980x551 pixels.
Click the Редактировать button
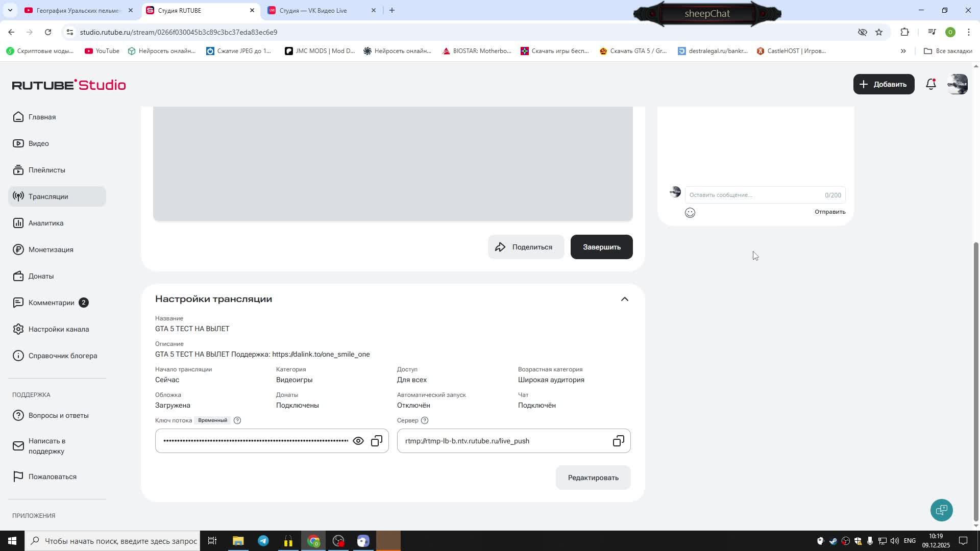593,478
